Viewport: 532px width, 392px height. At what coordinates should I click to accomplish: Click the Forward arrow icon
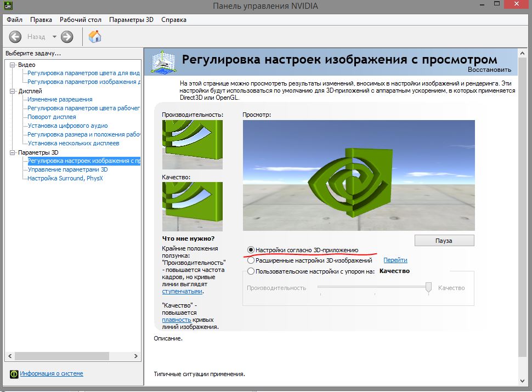tap(67, 37)
